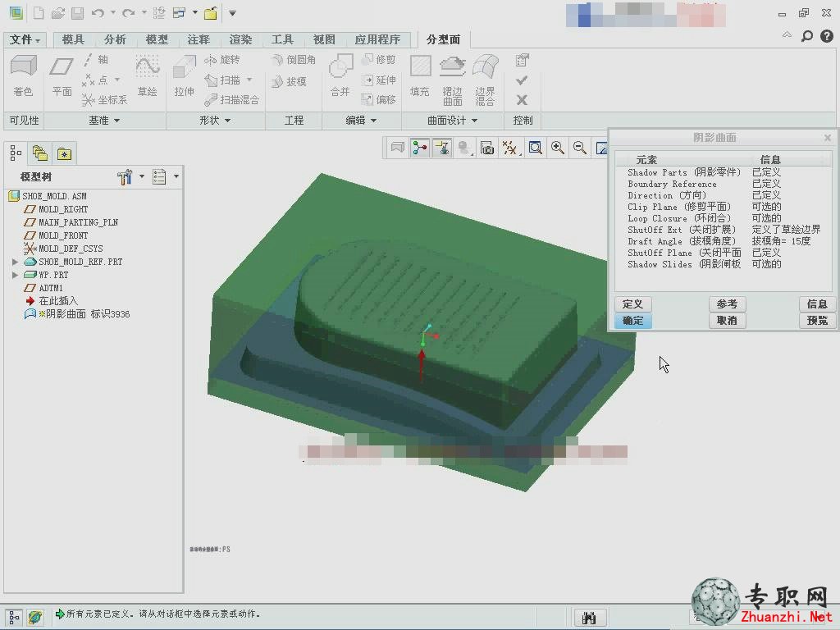Click the 修剪 trim tool
840x630 pixels.
[379, 59]
